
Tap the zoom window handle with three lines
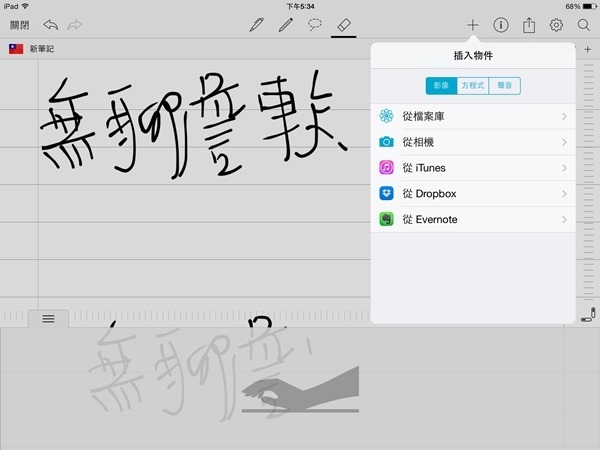(x=48, y=318)
